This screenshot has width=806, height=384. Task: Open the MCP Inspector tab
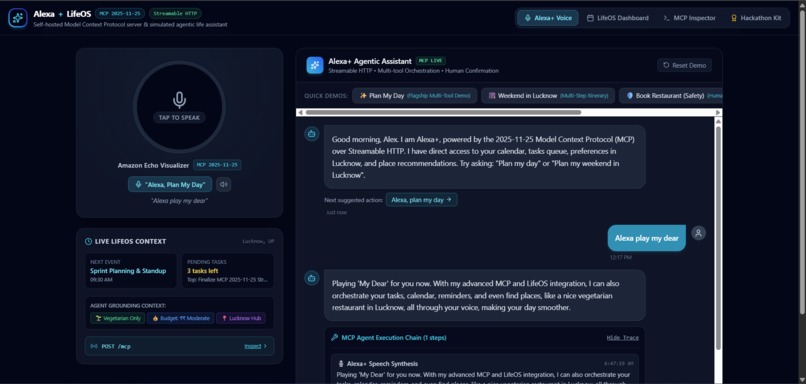[x=689, y=18]
